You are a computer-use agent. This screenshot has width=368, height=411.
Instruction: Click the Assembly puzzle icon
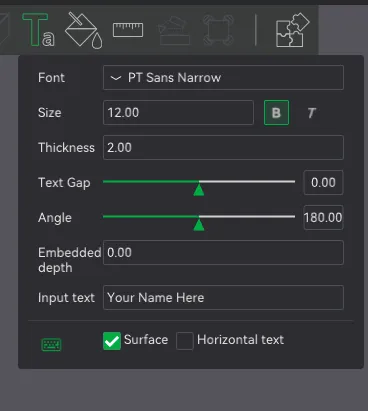point(293,30)
